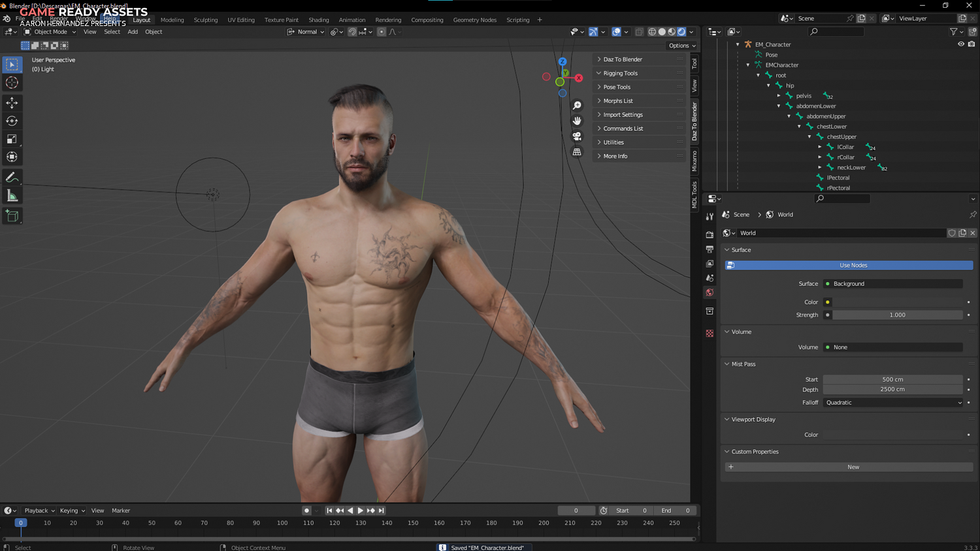Choose the combined Transform tool
The width and height of the screenshot is (980, 551).
tap(12, 157)
